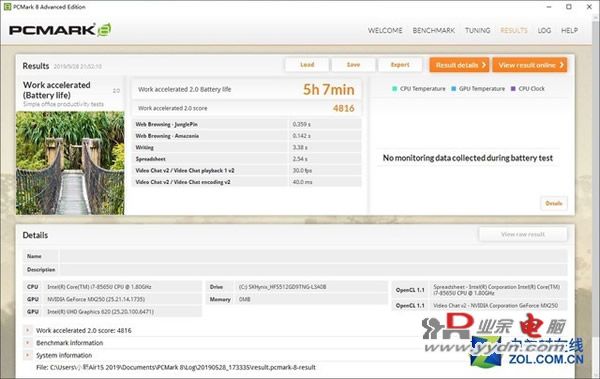Maximize the PCMark 8 window
Image resolution: width=600 pixels, height=379 pixels.
(569, 7)
